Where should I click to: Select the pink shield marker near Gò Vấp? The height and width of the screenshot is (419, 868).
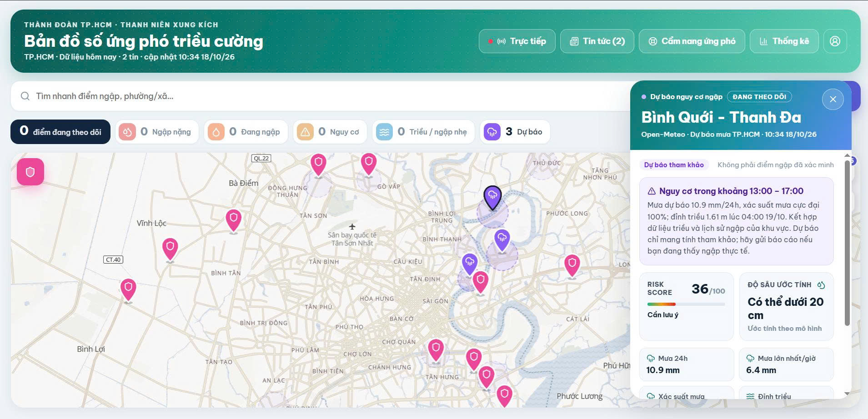[x=369, y=164]
